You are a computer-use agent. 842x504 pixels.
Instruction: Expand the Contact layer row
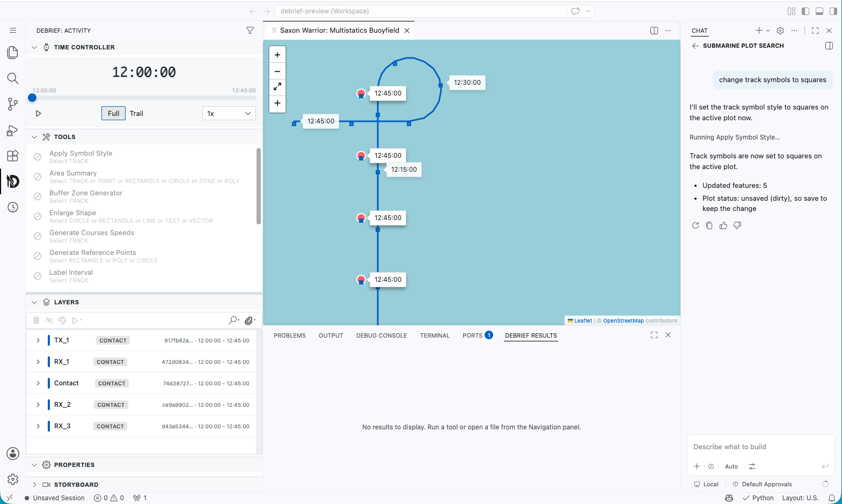(x=38, y=383)
